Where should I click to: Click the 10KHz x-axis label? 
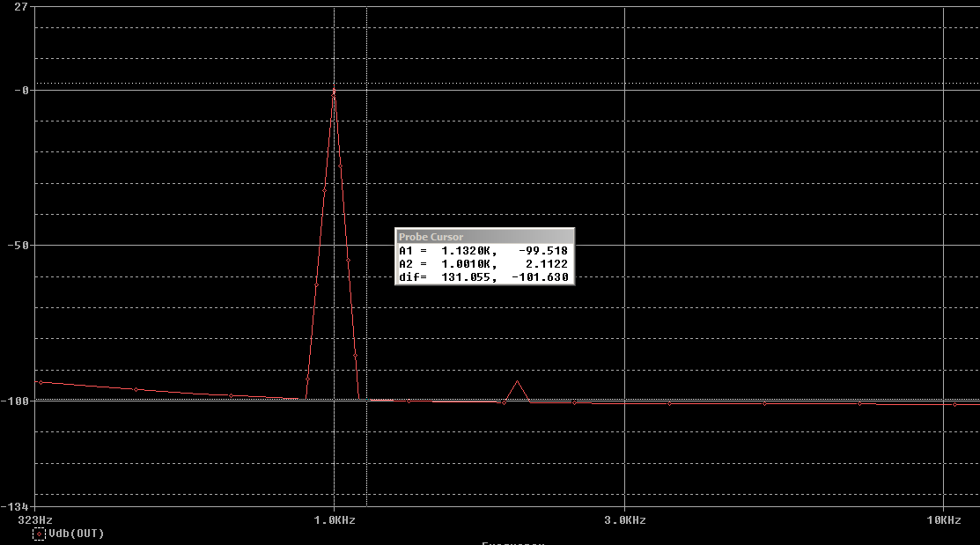click(944, 520)
